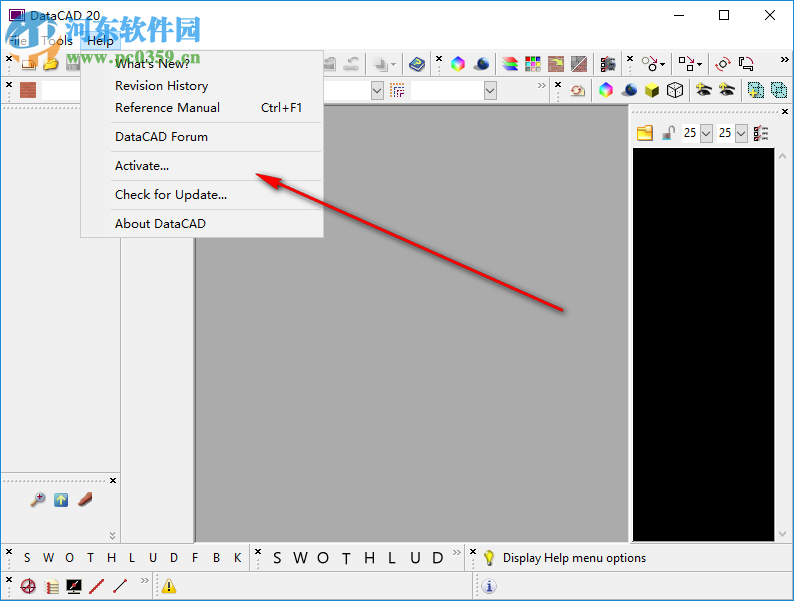Expand overflow chevron next to line icons
Screen dimensions: 794x601
(145, 580)
